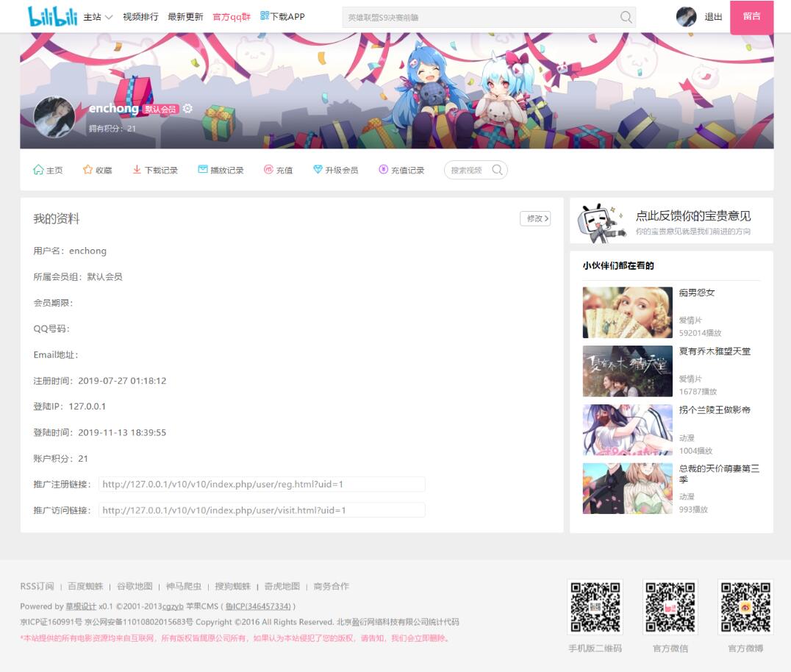Open the 夏有乔木雅望天堂 title link
Screen dimensions: 791x672
(x=715, y=351)
